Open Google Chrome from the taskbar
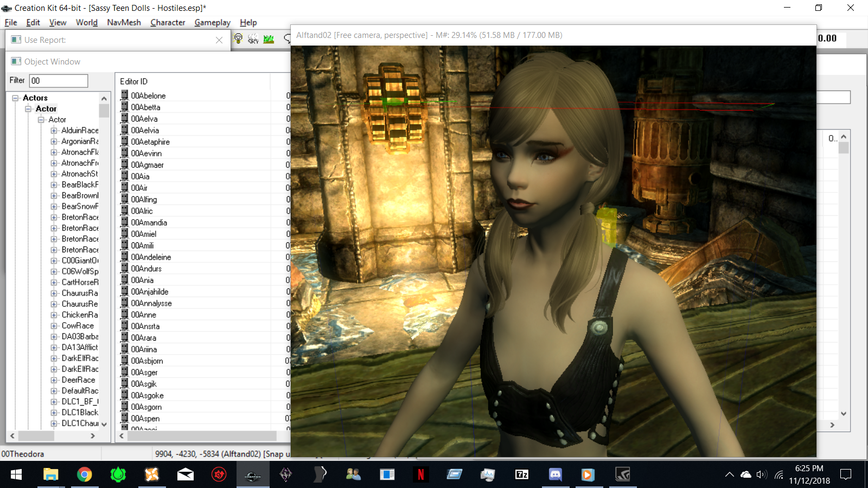The height and width of the screenshot is (488, 868). 84,475
